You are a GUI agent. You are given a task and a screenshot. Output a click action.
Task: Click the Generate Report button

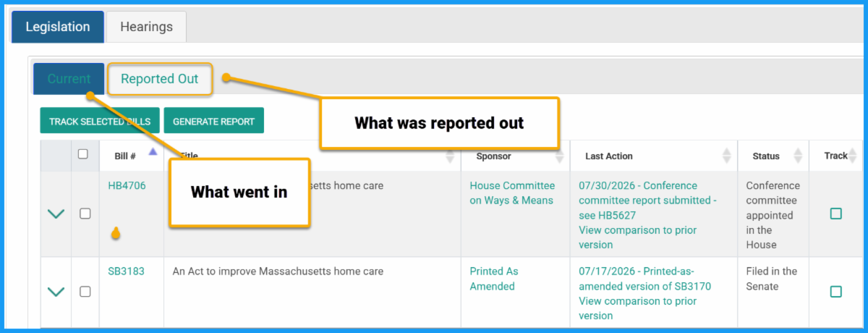click(213, 121)
